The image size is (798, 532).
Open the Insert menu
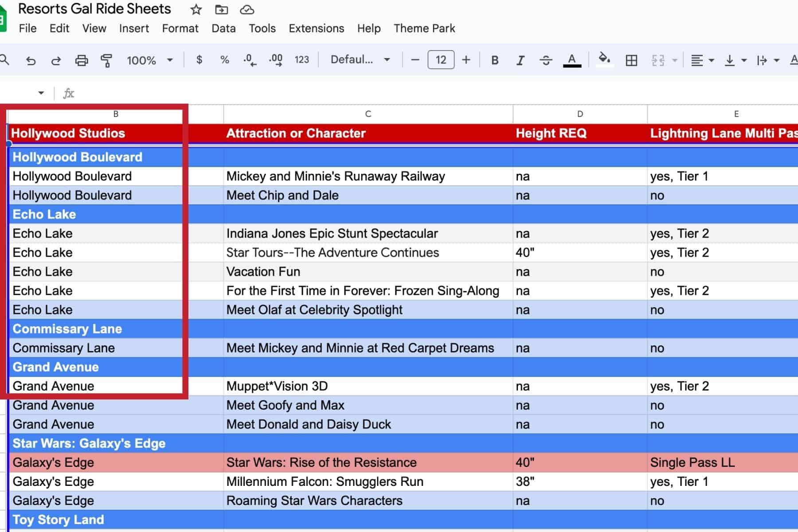[134, 28]
